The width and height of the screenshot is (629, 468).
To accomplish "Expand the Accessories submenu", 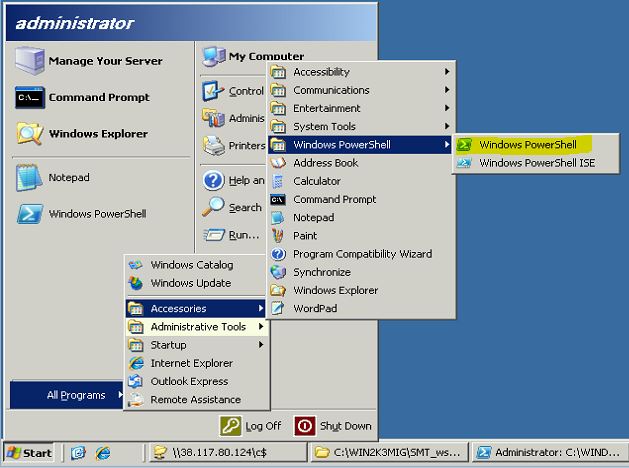I will [196, 308].
